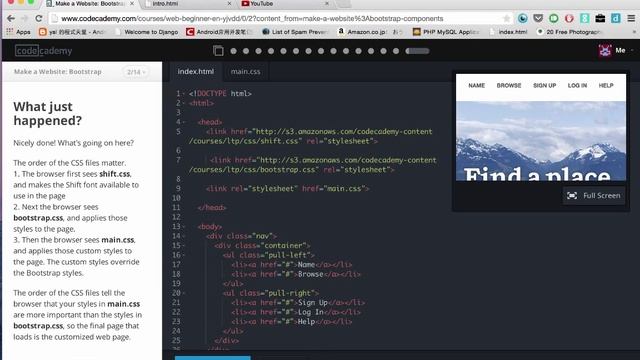The image size is (640, 360).
Task: Click the user avatar icon
Action: point(605,51)
